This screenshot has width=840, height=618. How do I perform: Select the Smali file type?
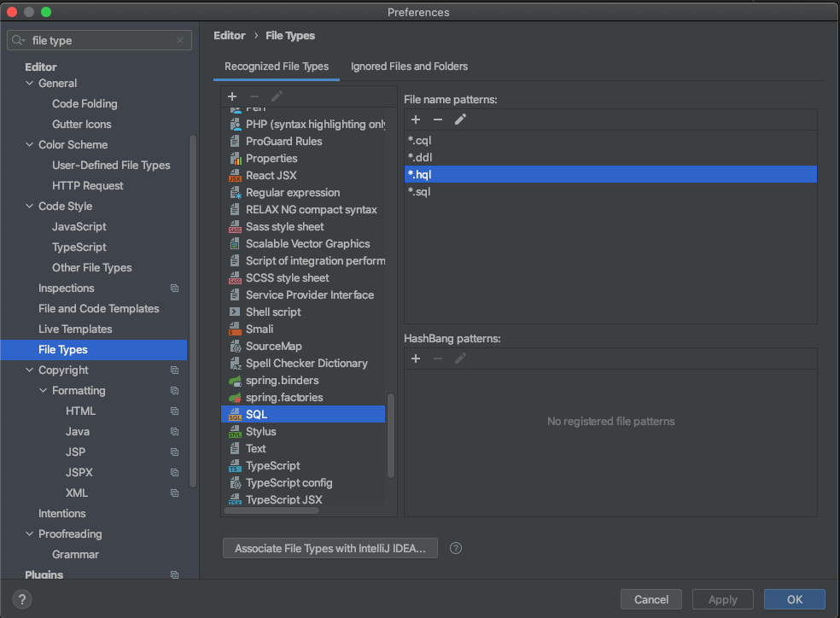303,329
